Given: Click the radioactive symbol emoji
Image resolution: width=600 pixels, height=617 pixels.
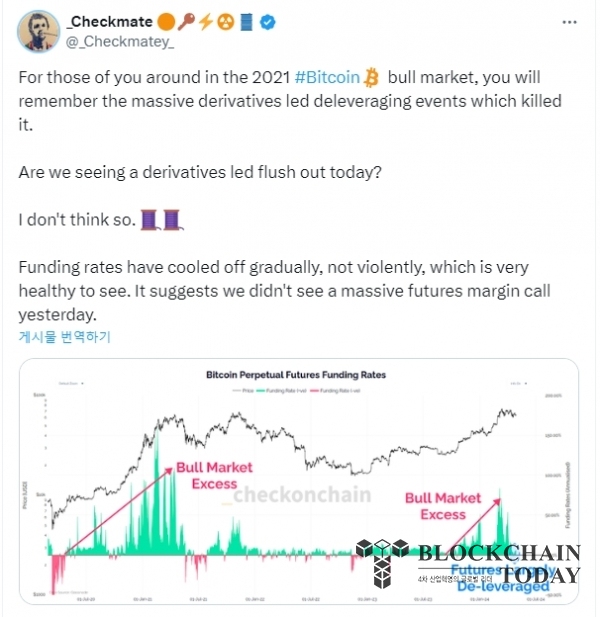Looking at the screenshot, I should pos(226,22).
